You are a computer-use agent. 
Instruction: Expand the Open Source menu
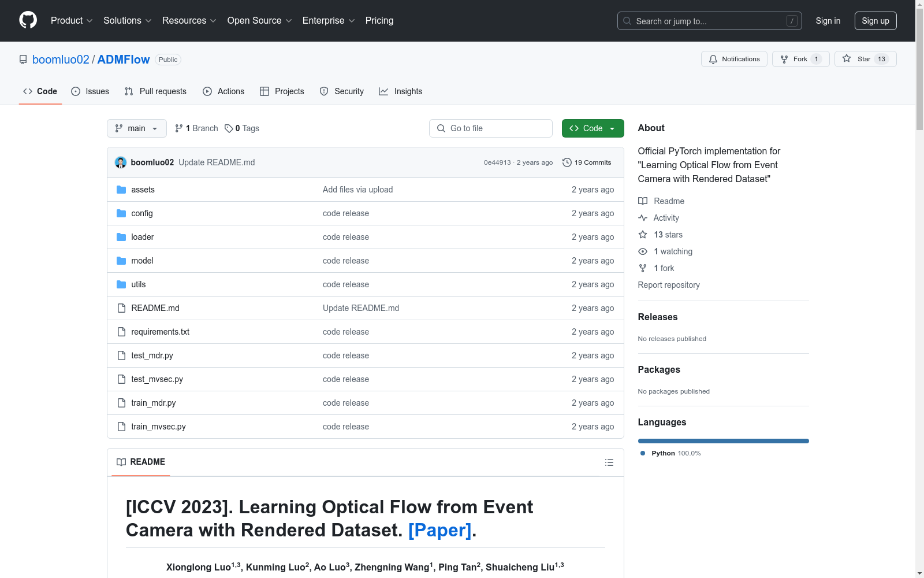(260, 21)
